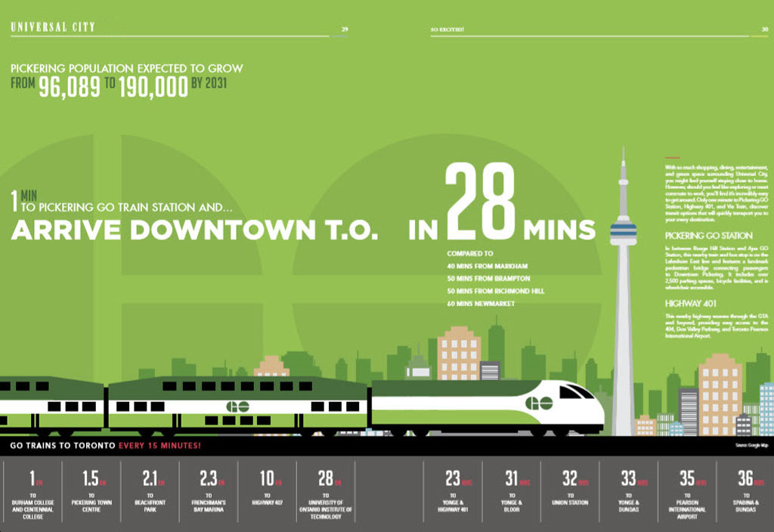Click the GO logo on the locomotive
This screenshot has height=532, width=774.
point(540,404)
